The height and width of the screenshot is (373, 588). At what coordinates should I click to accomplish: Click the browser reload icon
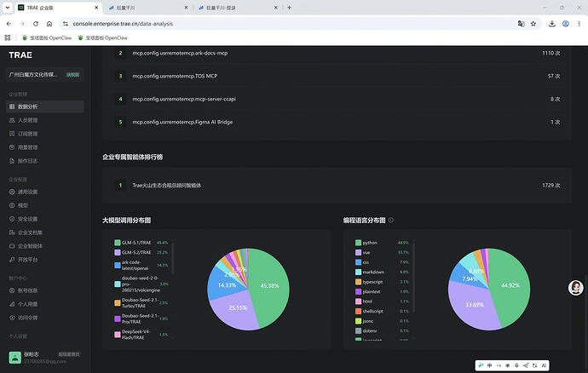[36, 24]
